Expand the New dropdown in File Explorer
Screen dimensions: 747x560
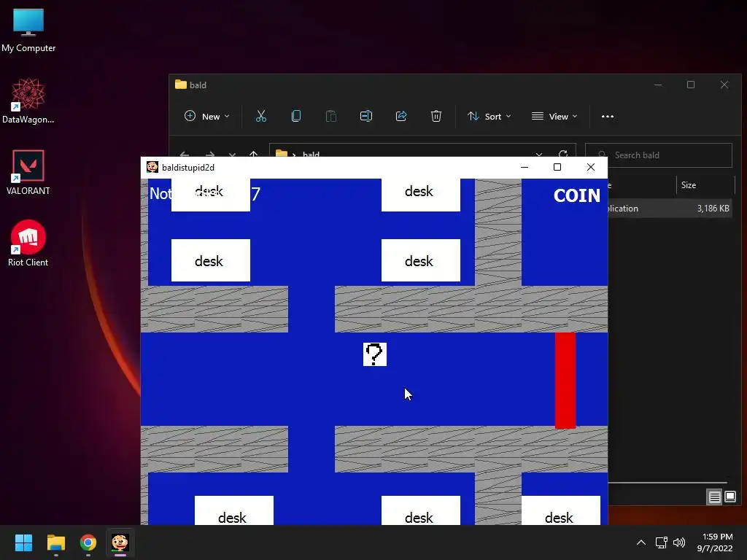(207, 116)
